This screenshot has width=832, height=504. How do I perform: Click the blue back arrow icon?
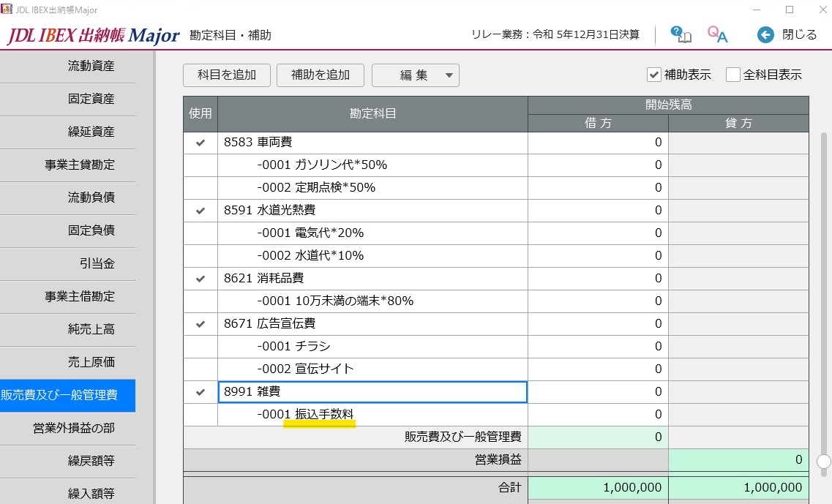[x=765, y=35]
